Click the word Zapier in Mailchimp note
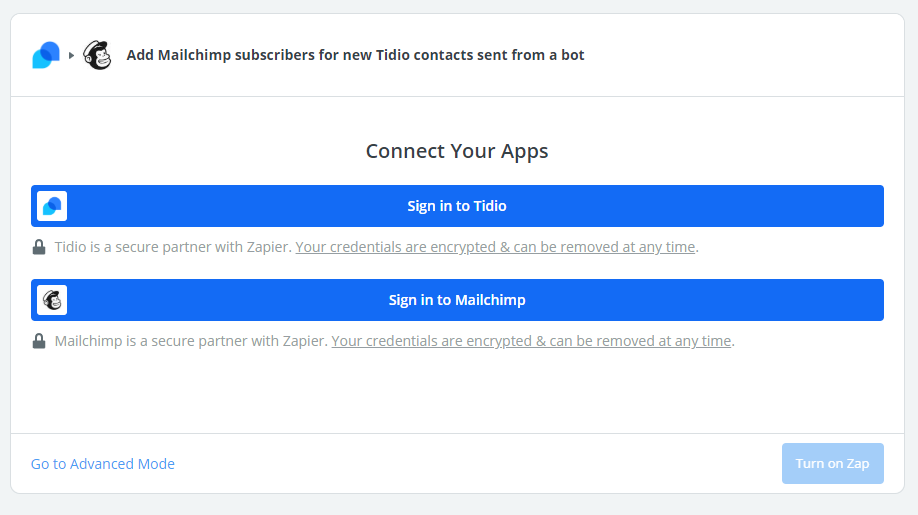This screenshot has height=515, width=918. point(304,341)
